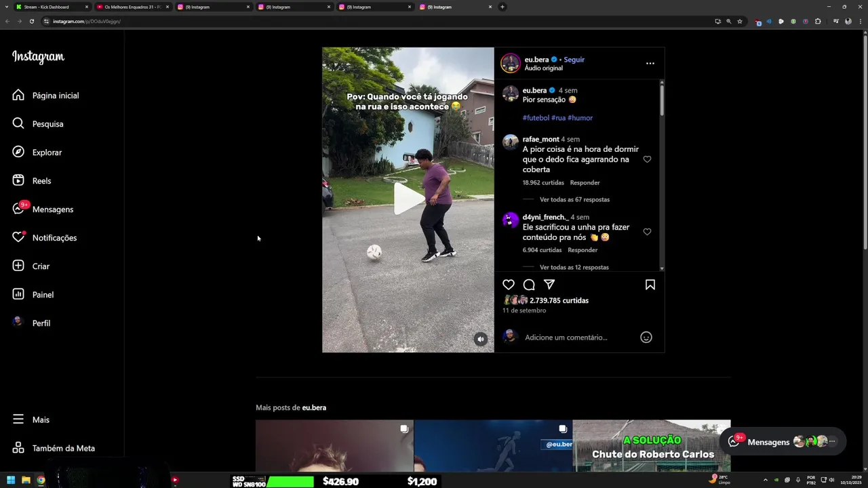The height and width of the screenshot is (488, 868).
Task: Save the post with the bookmark icon
Action: pyautogui.click(x=650, y=285)
